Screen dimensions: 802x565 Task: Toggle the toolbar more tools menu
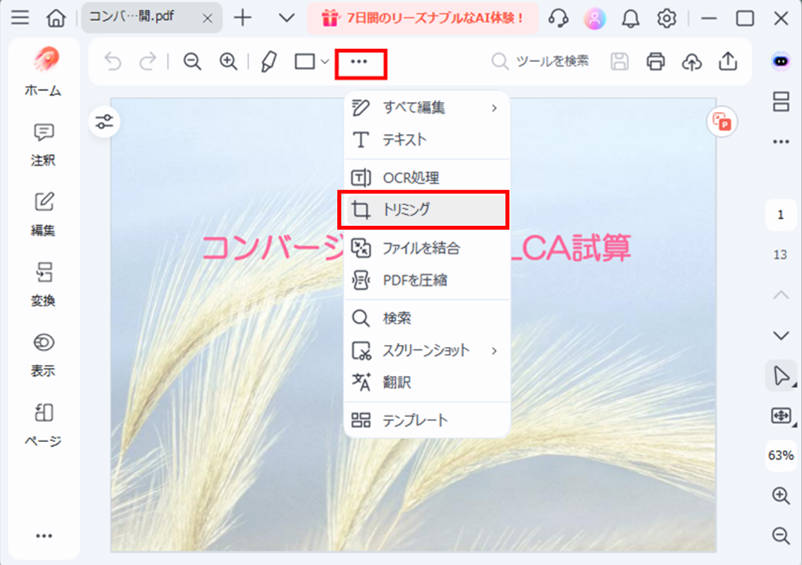(x=359, y=62)
